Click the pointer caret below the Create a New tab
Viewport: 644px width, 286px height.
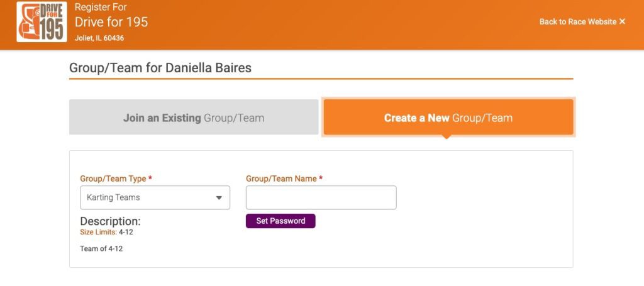[x=447, y=136]
